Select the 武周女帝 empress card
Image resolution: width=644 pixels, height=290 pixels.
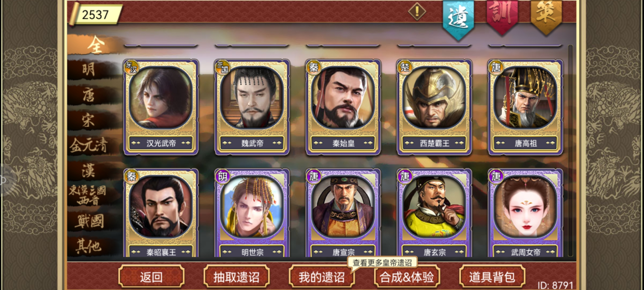[525, 213]
